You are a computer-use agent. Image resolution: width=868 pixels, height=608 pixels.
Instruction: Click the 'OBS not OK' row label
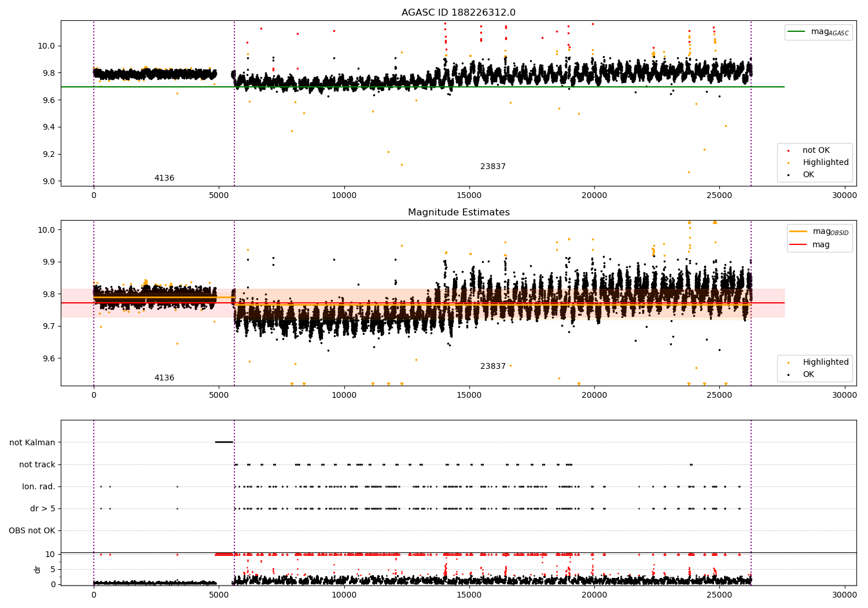point(32,530)
